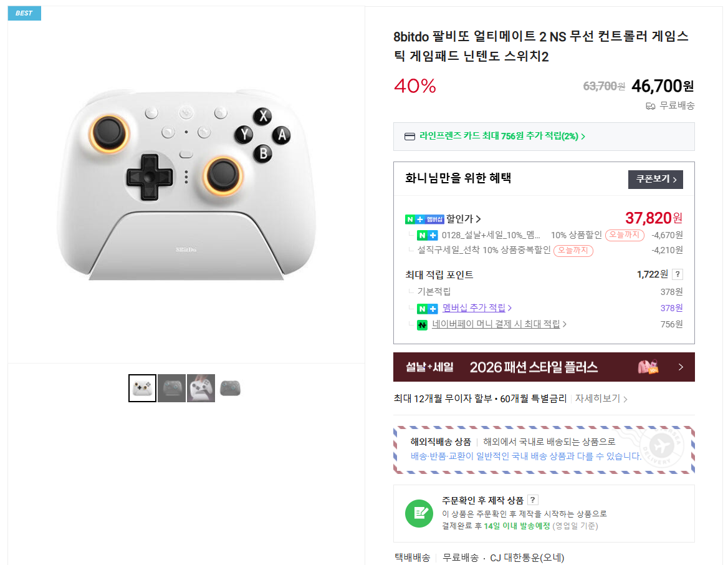Select the fourth gray controller thumbnail
The width and height of the screenshot is (728, 565).
tap(230, 388)
